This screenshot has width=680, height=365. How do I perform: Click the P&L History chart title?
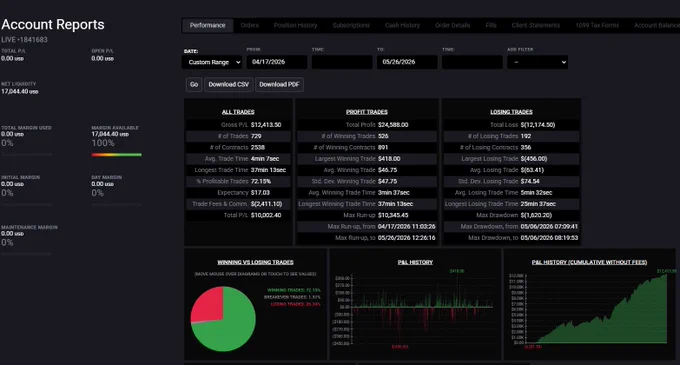click(415, 262)
